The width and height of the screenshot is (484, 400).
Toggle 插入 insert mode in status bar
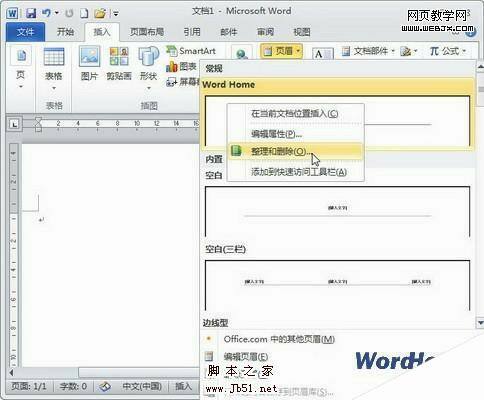tap(184, 386)
